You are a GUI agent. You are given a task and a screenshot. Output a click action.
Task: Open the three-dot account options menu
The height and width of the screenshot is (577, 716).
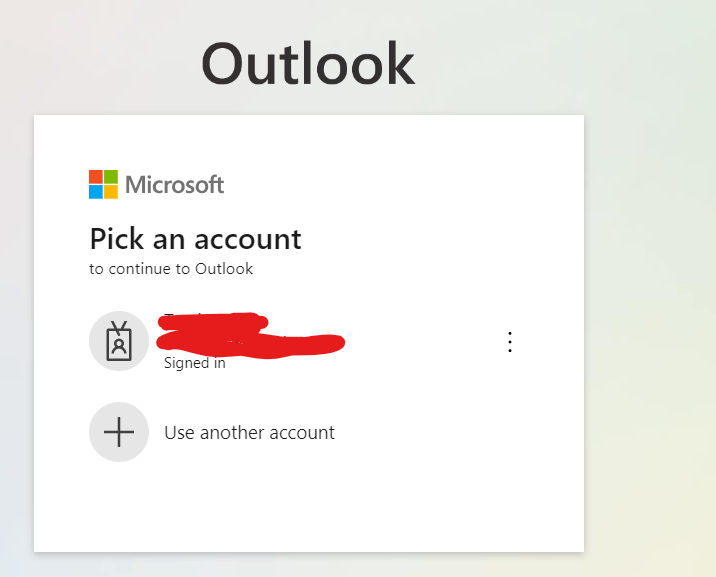coord(510,342)
